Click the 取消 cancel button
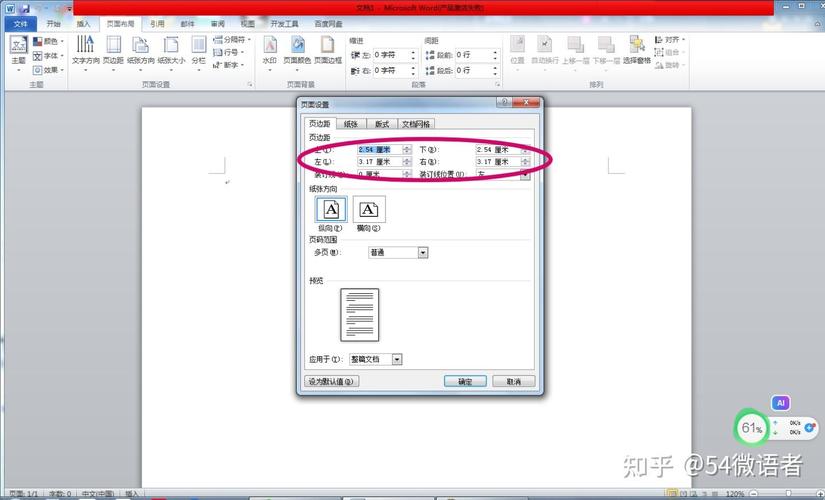 click(x=514, y=381)
